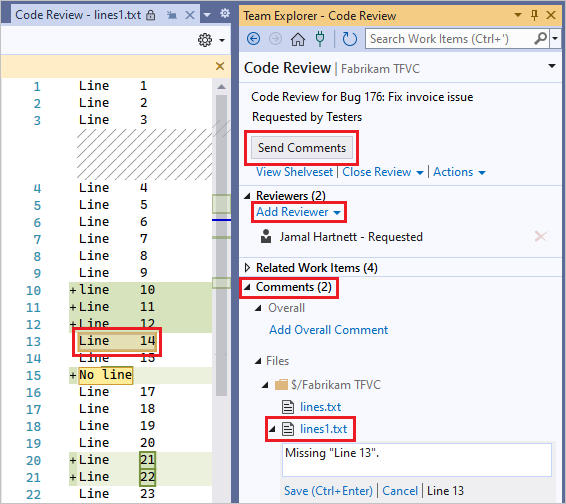Pin the Team Explorer window
The height and width of the screenshot is (504, 566).
535,15
